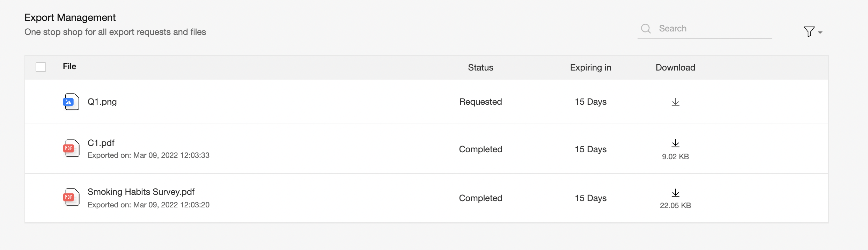Download the C1.pdf export file

(x=675, y=143)
